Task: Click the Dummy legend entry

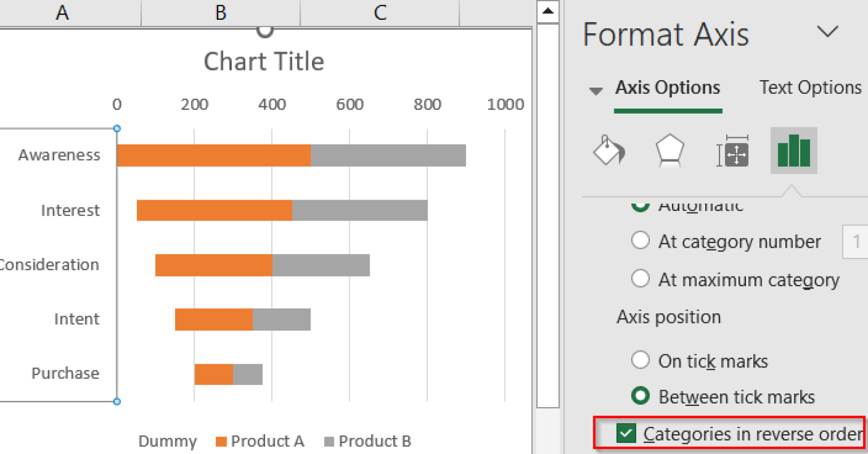Action: pos(167,441)
